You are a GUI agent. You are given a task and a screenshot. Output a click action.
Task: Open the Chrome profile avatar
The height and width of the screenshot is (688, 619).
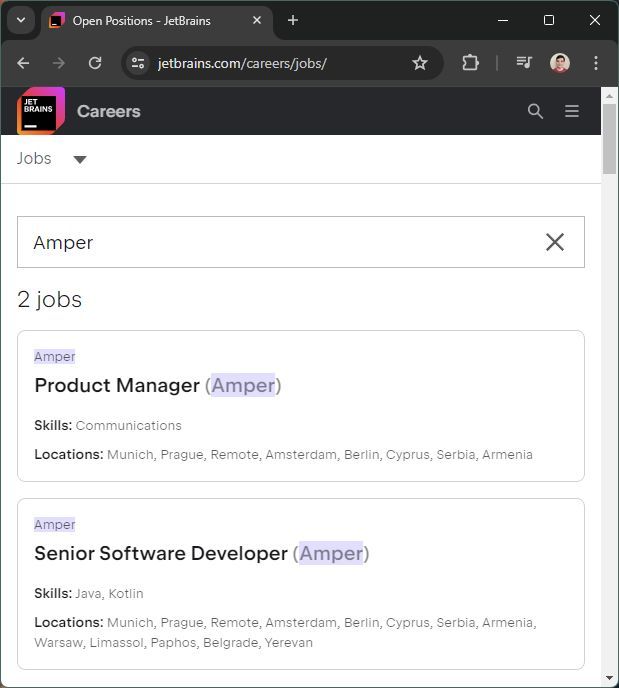click(560, 63)
